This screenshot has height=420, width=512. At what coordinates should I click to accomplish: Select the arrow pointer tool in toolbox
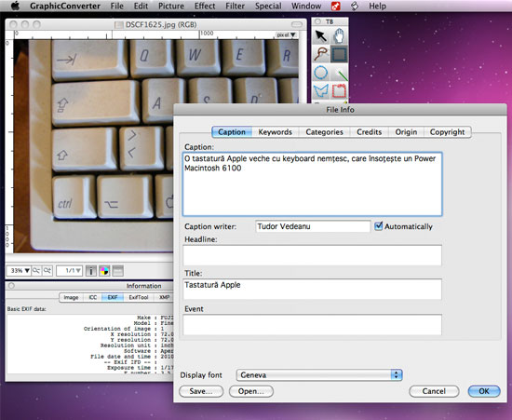pyautogui.click(x=321, y=36)
